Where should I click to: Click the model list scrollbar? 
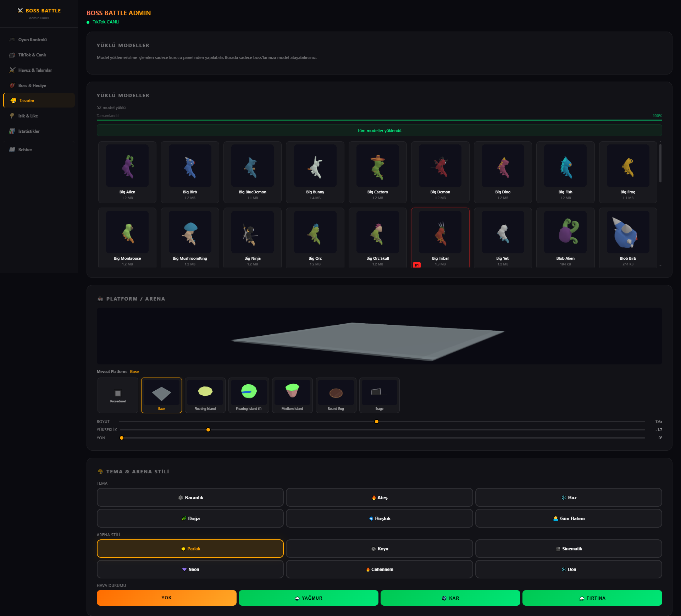pyautogui.click(x=660, y=163)
